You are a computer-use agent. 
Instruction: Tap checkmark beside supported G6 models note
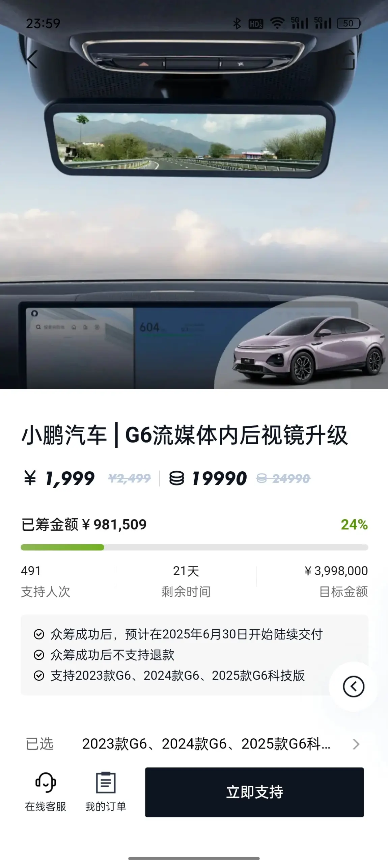39,676
